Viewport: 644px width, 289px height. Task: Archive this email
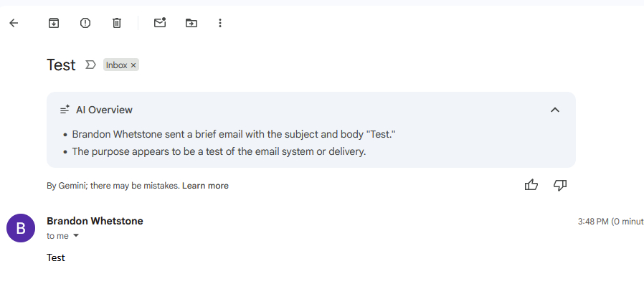pyautogui.click(x=54, y=23)
